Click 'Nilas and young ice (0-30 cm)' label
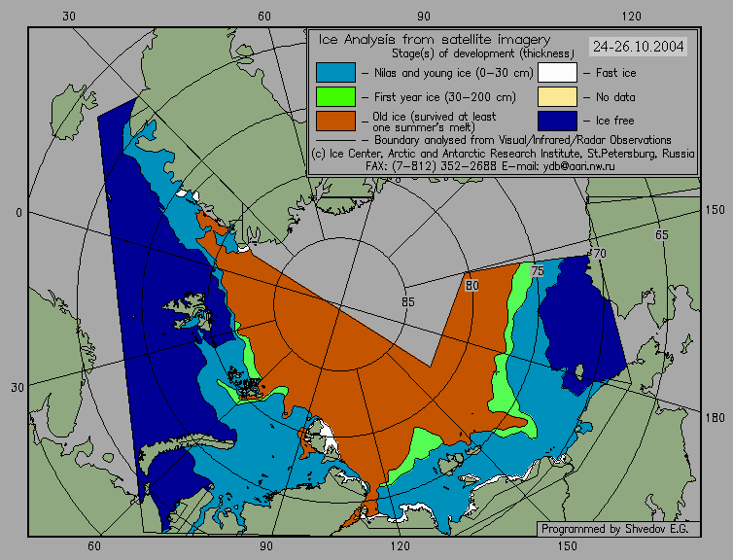Viewport: 733px width, 560px height. 453,73
